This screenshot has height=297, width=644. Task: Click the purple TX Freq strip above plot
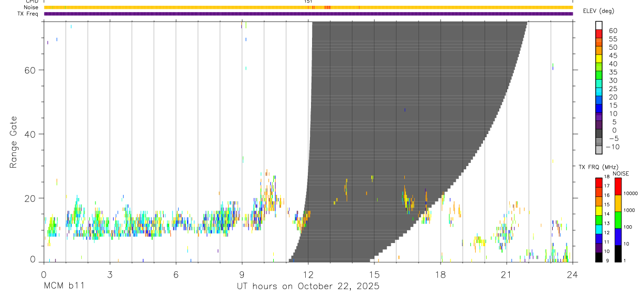(308, 14)
